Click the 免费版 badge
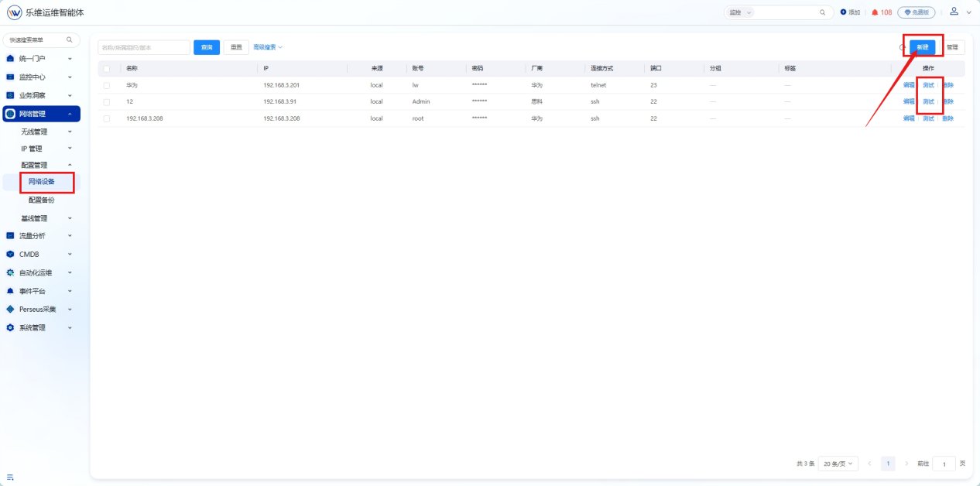The height and width of the screenshot is (486, 980). pyautogui.click(x=917, y=12)
